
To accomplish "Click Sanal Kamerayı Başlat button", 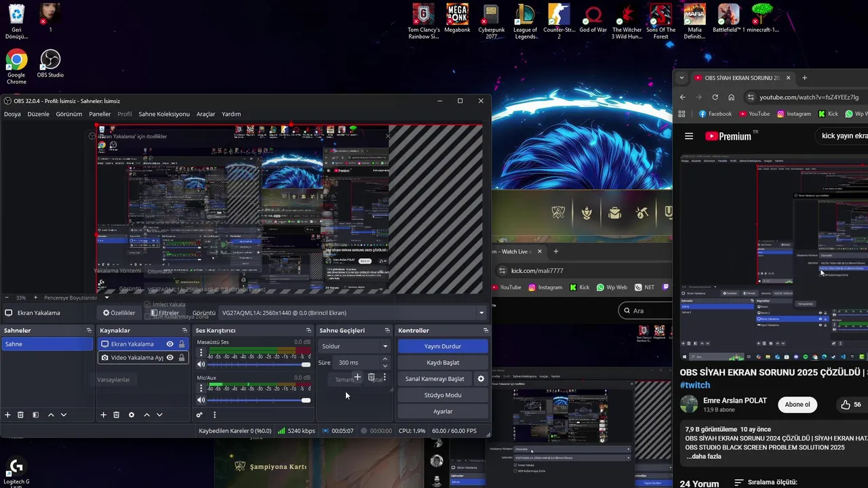I will point(435,379).
